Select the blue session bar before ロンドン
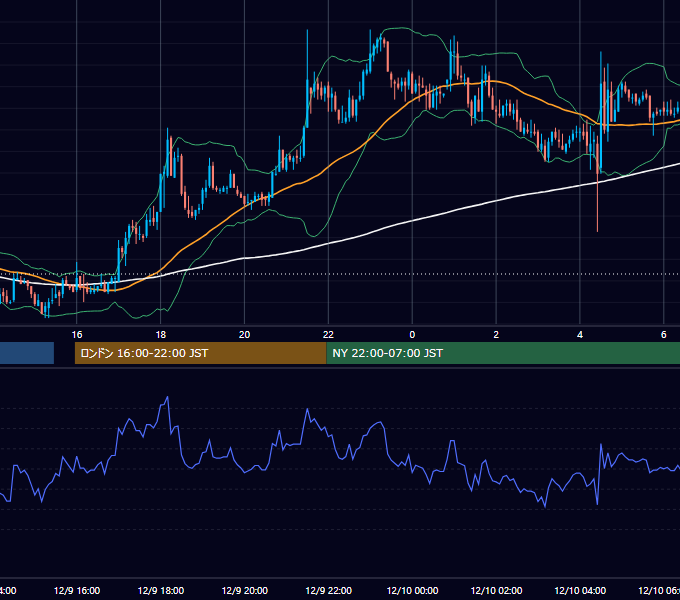 27,353
